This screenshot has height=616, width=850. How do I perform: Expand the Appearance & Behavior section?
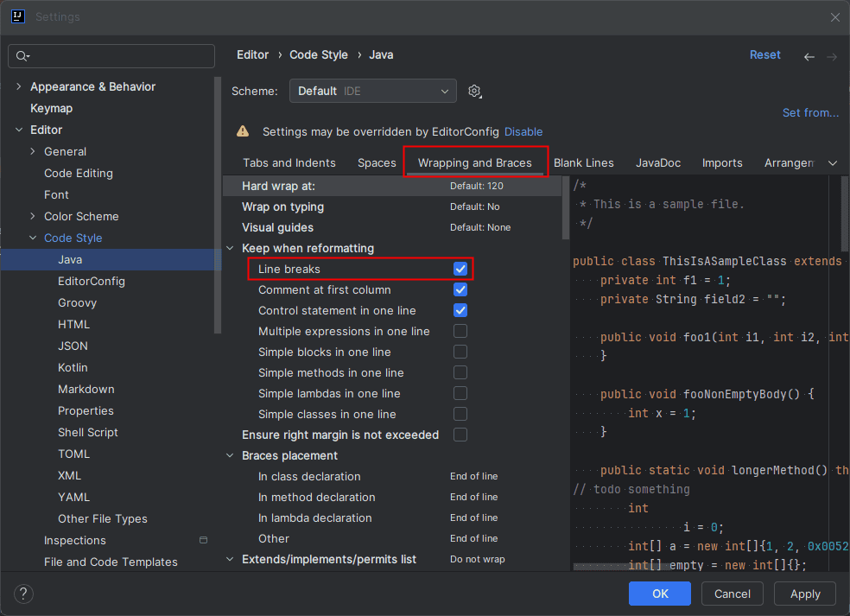19,86
